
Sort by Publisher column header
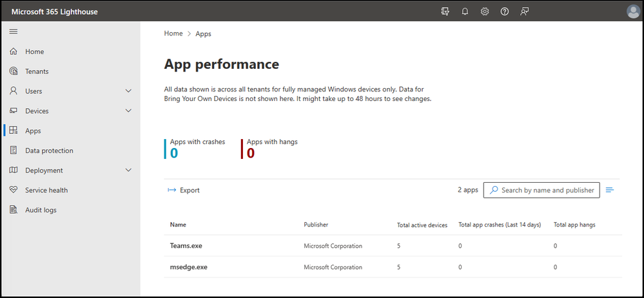(316, 225)
